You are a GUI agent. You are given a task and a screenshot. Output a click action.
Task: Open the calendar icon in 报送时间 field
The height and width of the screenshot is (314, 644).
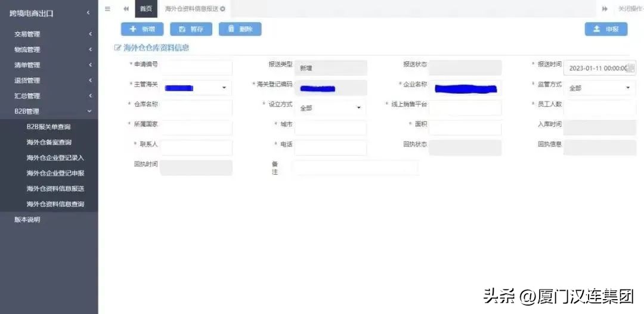pos(631,68)
